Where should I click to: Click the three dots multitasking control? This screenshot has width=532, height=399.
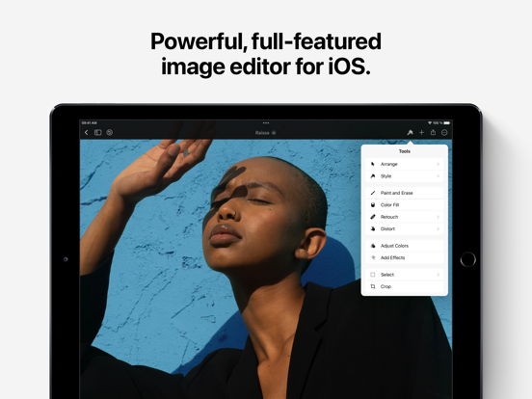coord(266,122)
